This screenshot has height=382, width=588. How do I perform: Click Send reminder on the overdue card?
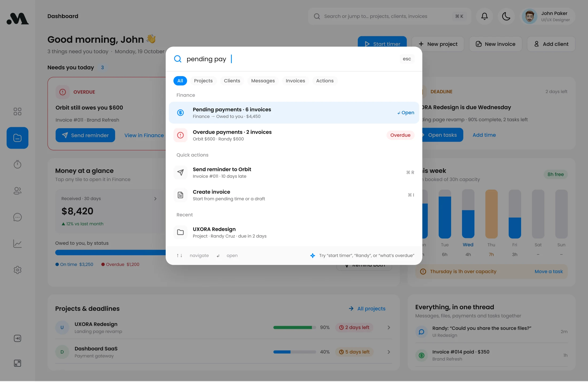(85, 135)
